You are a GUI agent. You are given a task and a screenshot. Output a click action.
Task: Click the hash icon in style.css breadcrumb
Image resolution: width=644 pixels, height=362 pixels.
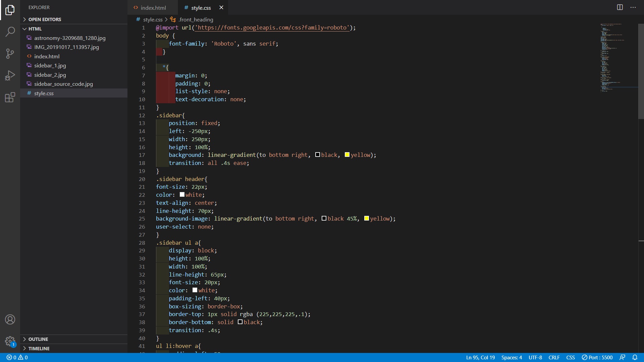tap(138, 19)
